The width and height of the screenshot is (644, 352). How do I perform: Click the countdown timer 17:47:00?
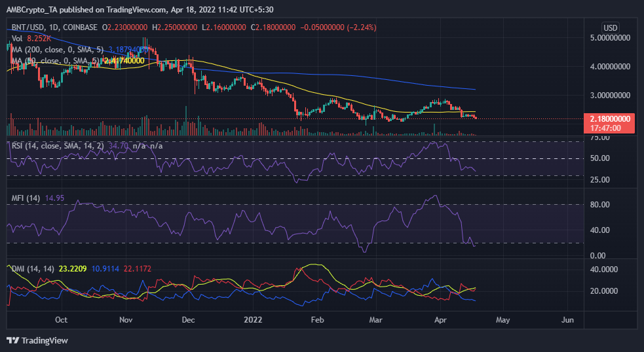click(x=605, y=128)
